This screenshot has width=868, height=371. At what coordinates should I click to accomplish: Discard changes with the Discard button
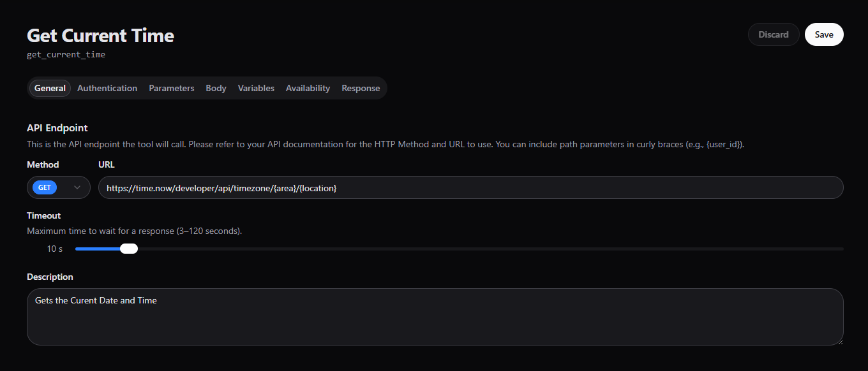click(773, 34)
